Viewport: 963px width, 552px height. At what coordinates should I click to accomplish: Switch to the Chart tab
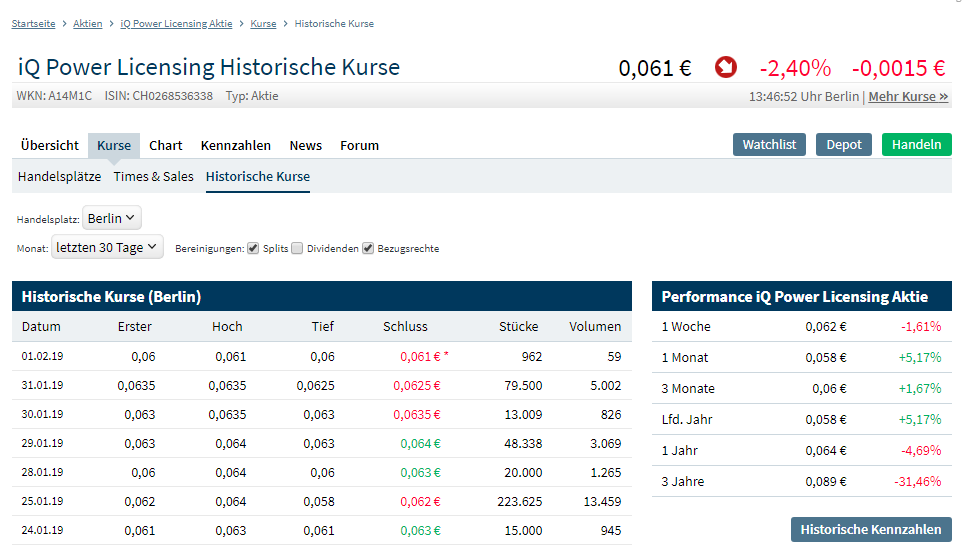click(166, 145)
